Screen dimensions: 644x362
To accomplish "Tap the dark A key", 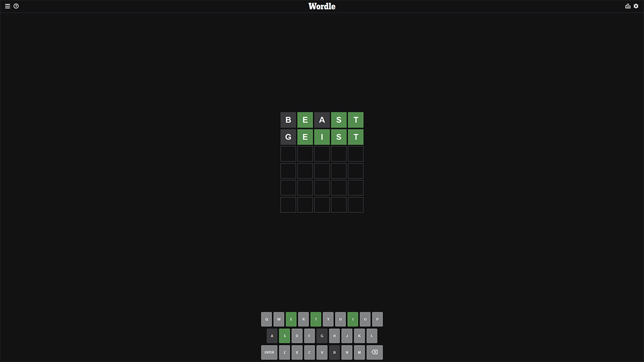I will pyautogui.click(x=272, y=336).
